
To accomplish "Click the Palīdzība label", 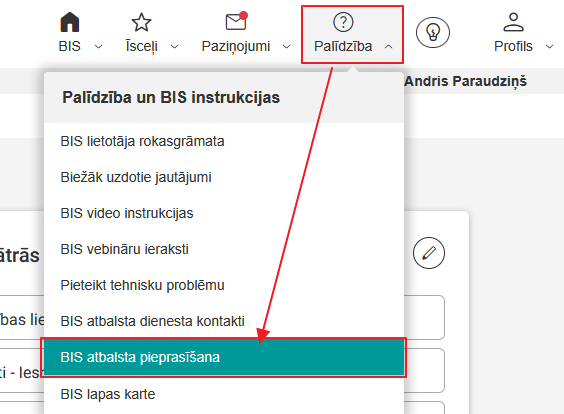I will point(343,46).
